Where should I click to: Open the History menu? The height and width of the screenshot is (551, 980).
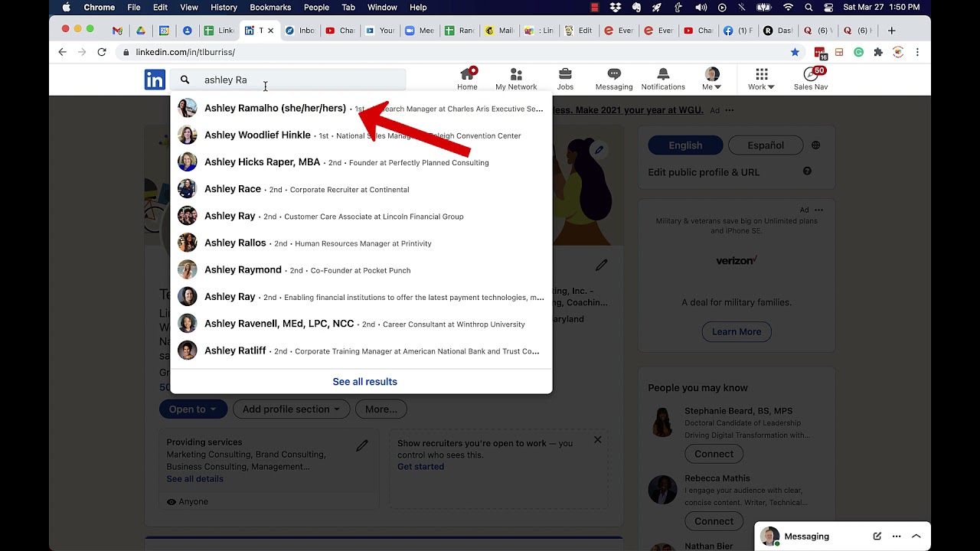click(224, 7)
